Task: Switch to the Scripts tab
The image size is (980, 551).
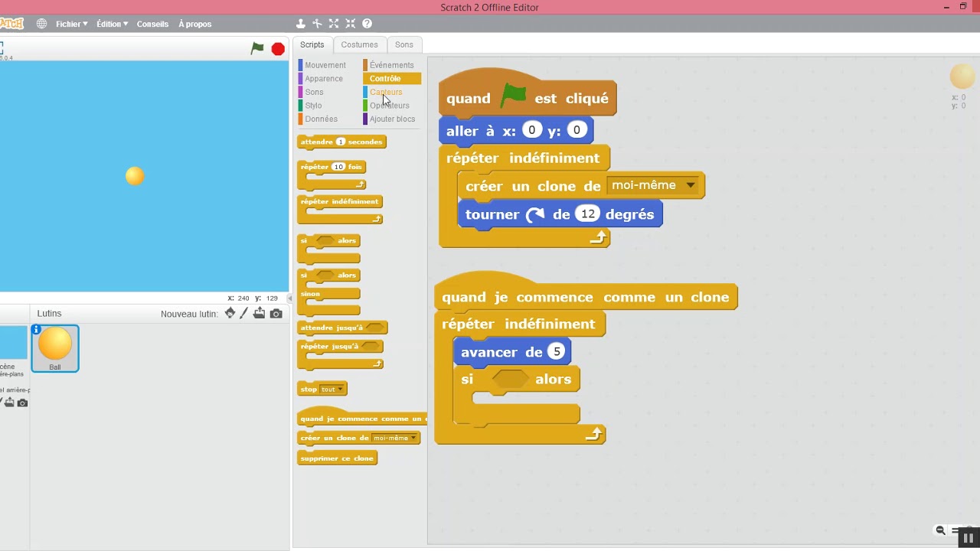Action: [312, 44]
